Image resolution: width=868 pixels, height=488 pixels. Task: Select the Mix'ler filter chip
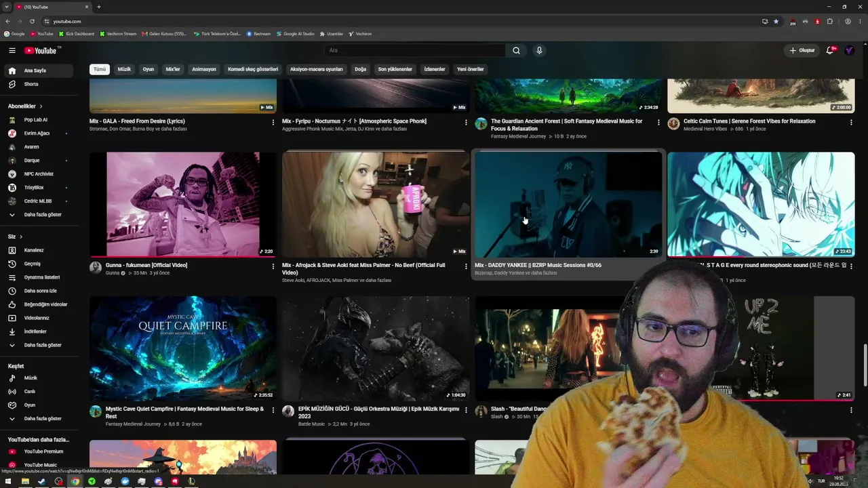coord(173,69)
